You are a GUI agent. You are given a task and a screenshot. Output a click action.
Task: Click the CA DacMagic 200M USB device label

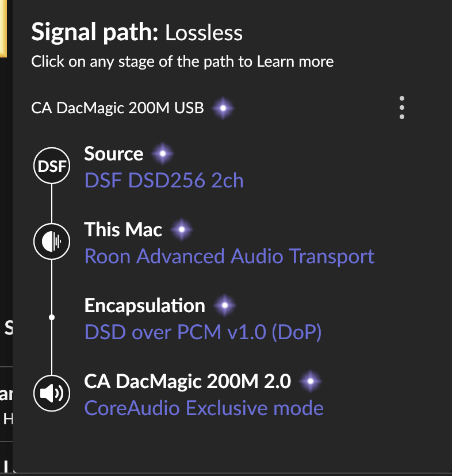click(x=117, y=108)
